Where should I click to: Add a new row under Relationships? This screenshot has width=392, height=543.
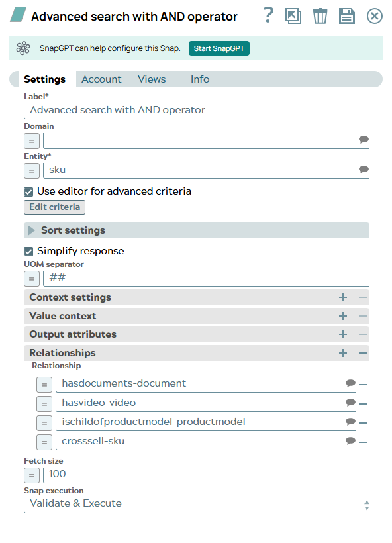(x=343, y=352)
